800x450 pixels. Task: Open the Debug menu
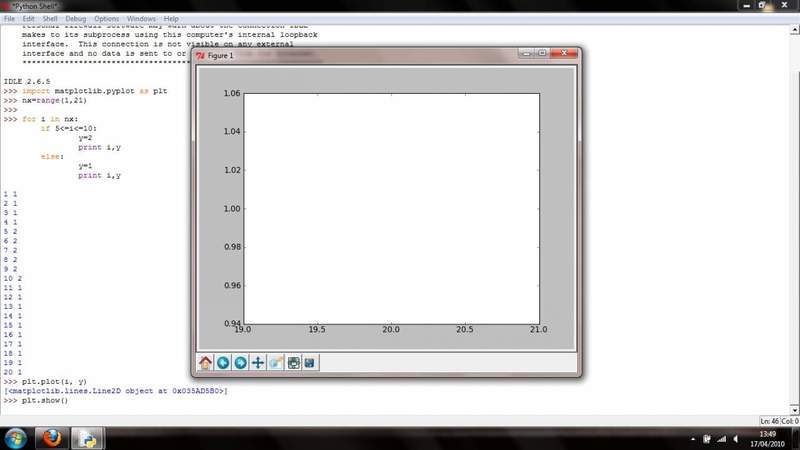pyautogui.click(x=76, y=19)
